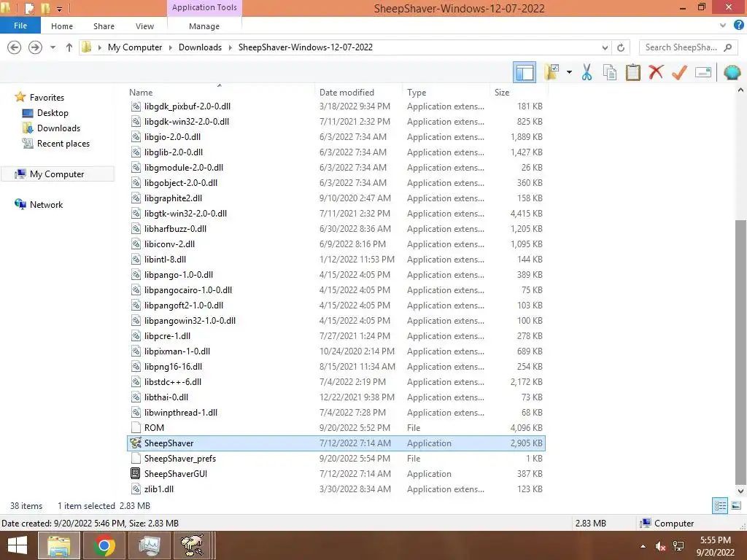
Task: Open Recent places in sidebar
Action: pos(63,144)
